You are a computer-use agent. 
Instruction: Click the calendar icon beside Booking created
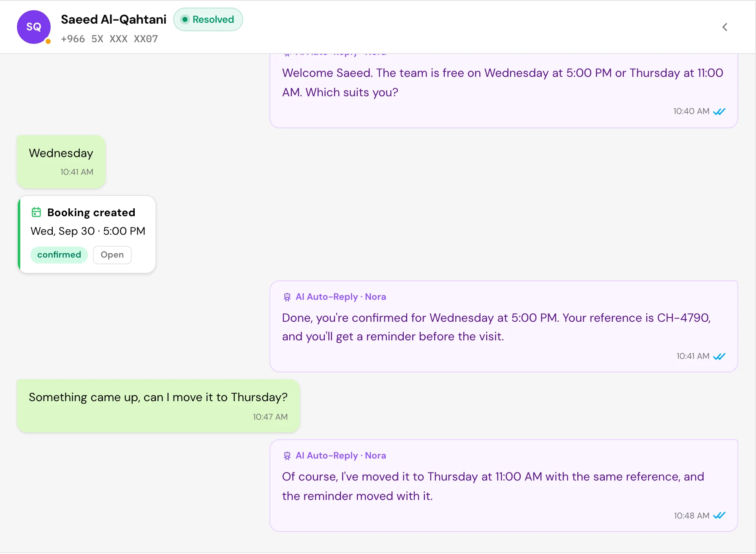[x=36, y=212]
